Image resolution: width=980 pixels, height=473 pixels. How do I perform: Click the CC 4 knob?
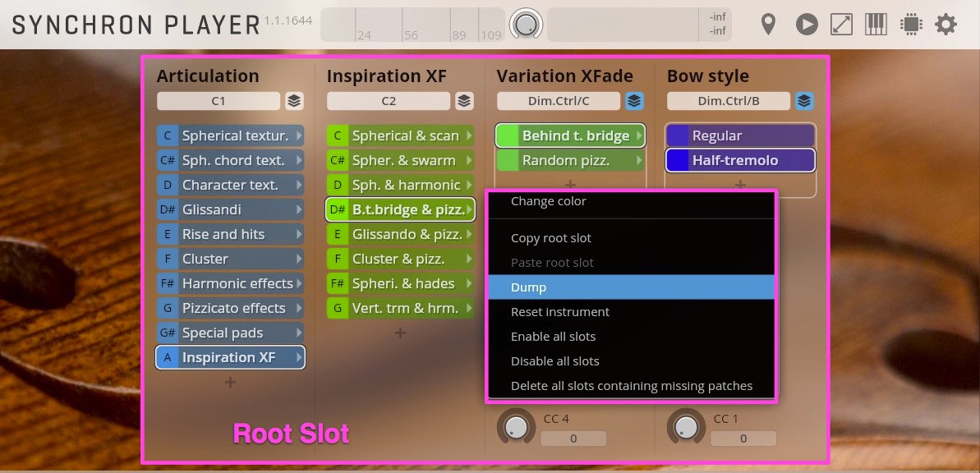(x=516, y=427)
